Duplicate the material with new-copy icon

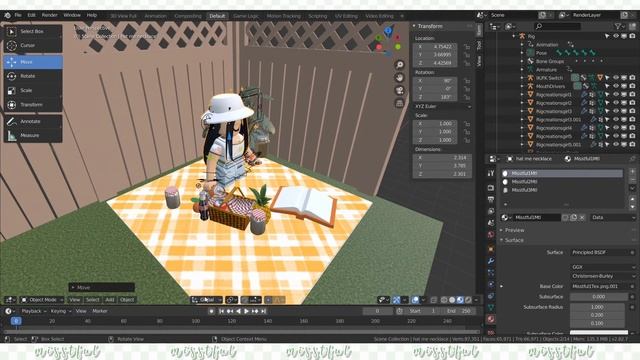tap(574, 218)
